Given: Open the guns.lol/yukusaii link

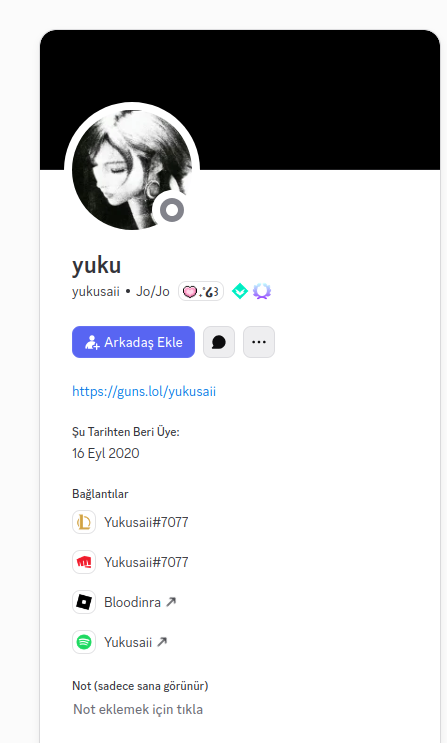Looking at the screenshot, I should click(144, 391).
